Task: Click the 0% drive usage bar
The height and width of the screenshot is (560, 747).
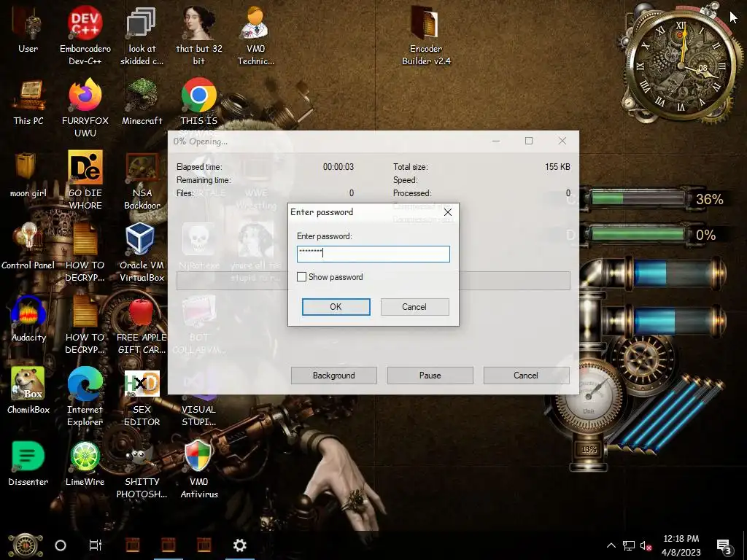Action: [x=638, y=234]
